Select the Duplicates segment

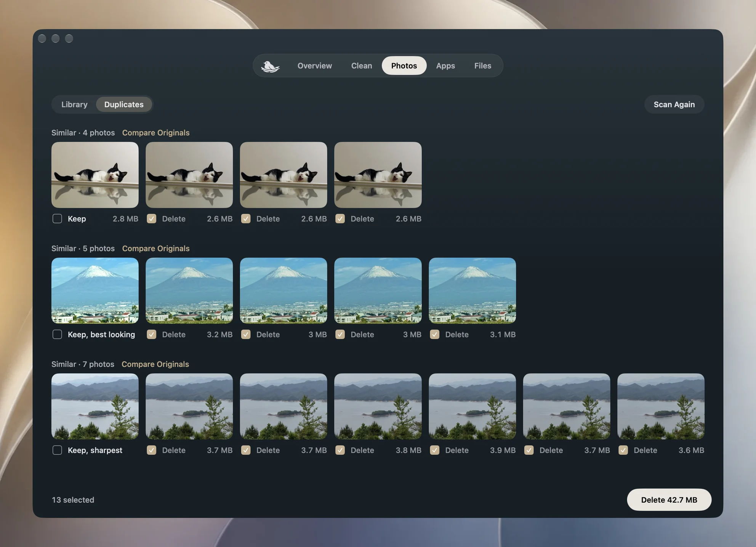124,104
